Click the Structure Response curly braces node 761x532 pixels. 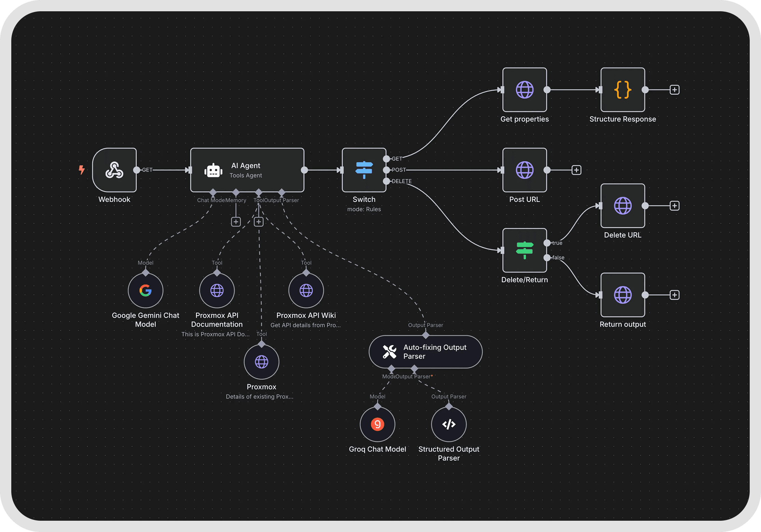click(x=622, y=90)
